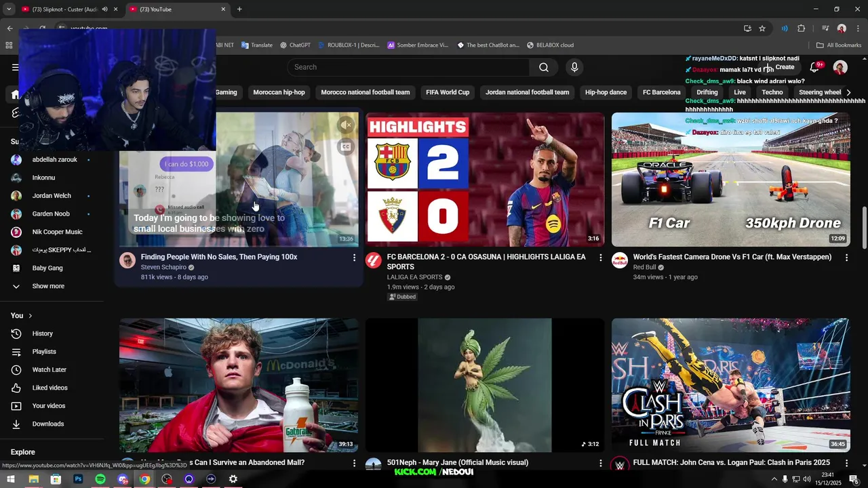Open the YouTube account avatar menu

pyautogui.click(x=840, y=67)
